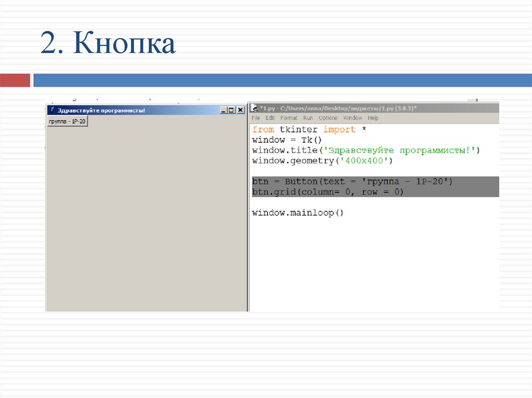Click the Tk feather icon in title bar
This screenshot has height=398, width=532.
(x=52, y=110)
